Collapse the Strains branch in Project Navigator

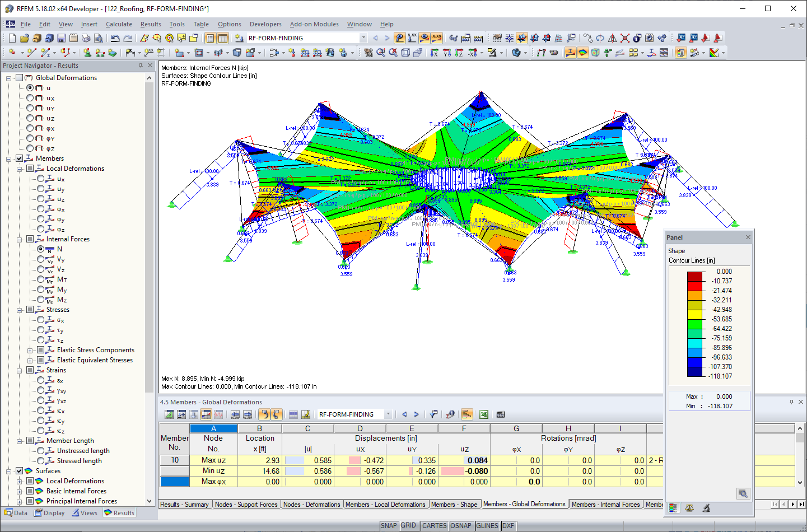click(x=18, y=370)
